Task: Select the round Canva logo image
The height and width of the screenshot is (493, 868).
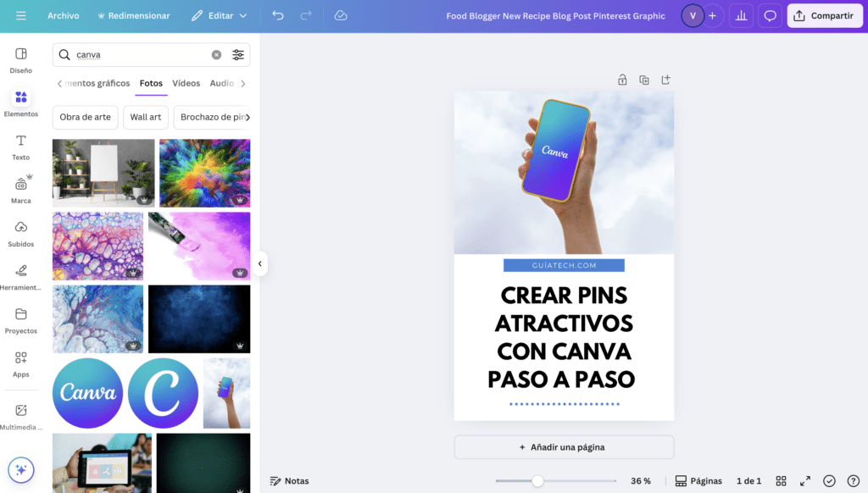Action: pos(87,393)
